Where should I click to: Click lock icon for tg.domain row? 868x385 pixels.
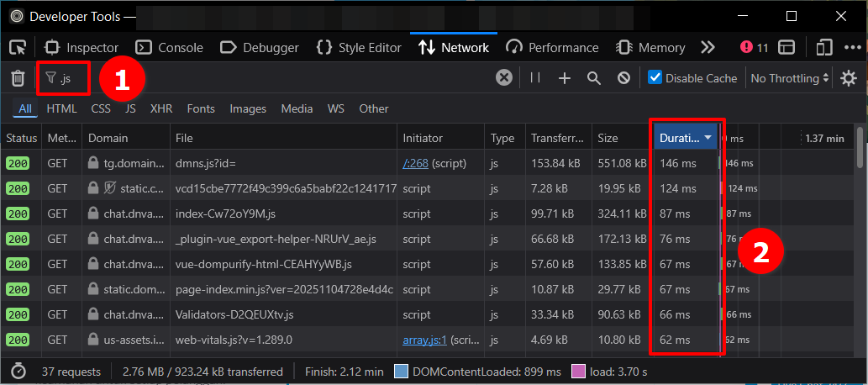coord(93,163)
